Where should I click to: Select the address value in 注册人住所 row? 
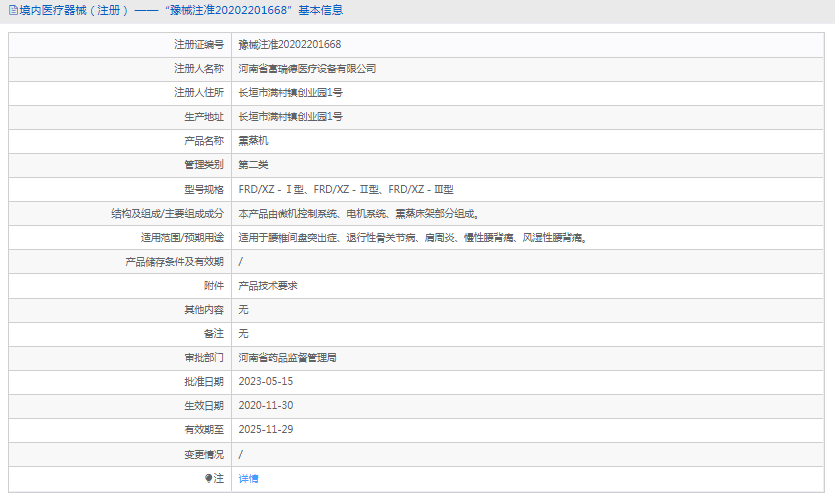[x=291, y=93]
